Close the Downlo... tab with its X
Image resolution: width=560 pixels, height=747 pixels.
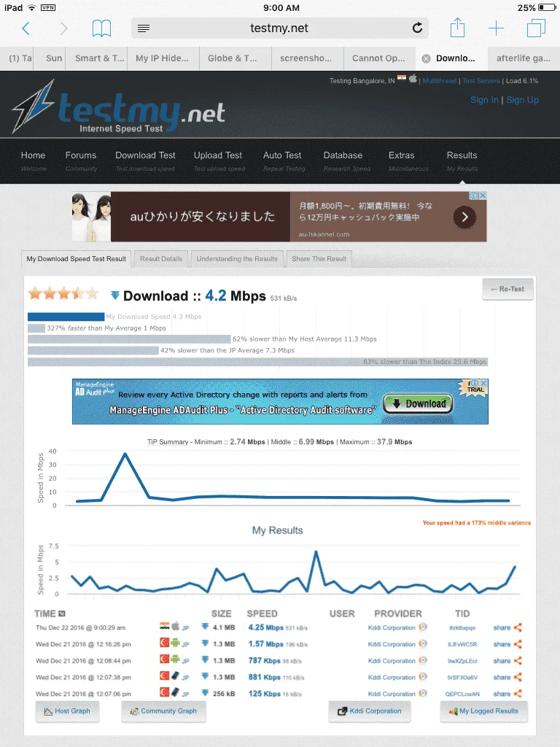[x=426, y=58]
